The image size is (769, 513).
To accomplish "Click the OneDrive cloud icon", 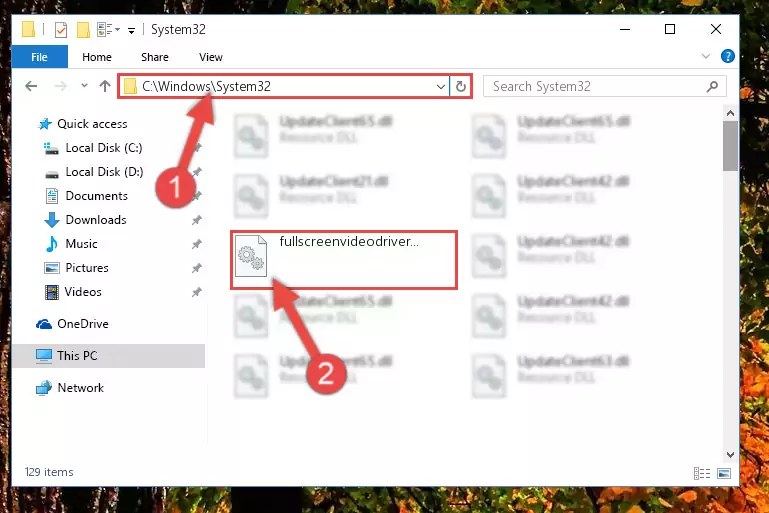I will point(44,324).
